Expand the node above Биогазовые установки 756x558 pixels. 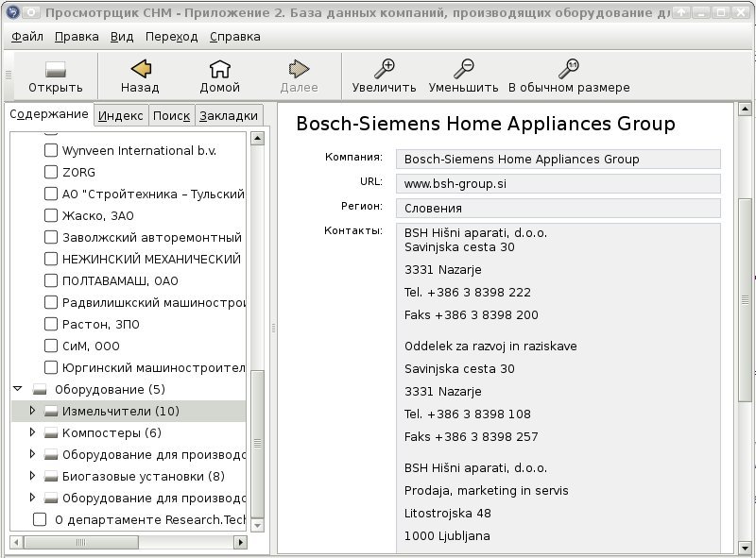[32, 454]
